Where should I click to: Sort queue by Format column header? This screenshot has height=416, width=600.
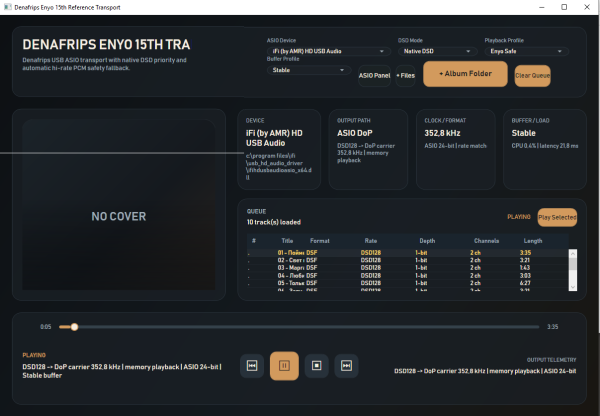(320, 241)
